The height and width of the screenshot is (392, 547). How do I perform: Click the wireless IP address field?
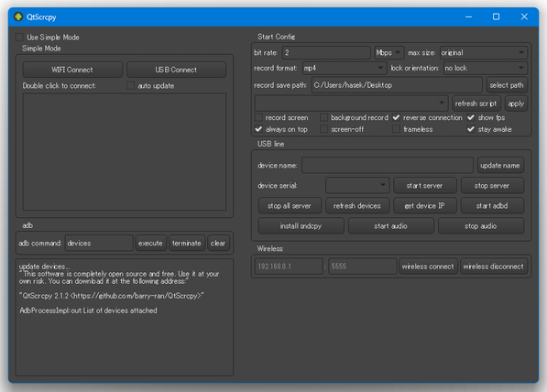point(289,267)
